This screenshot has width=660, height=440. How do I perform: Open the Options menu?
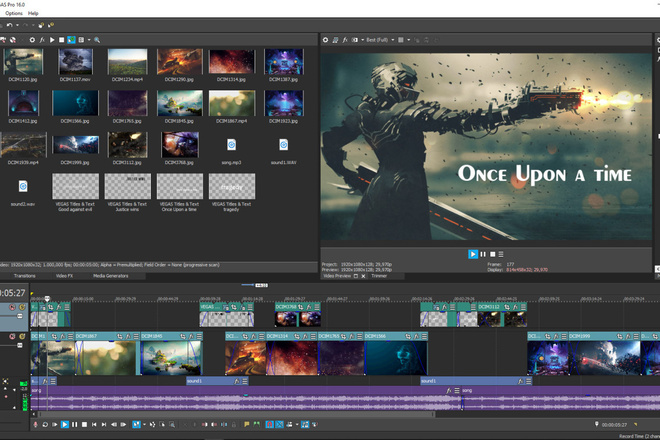pyautogui.click(x=14, y=13)
